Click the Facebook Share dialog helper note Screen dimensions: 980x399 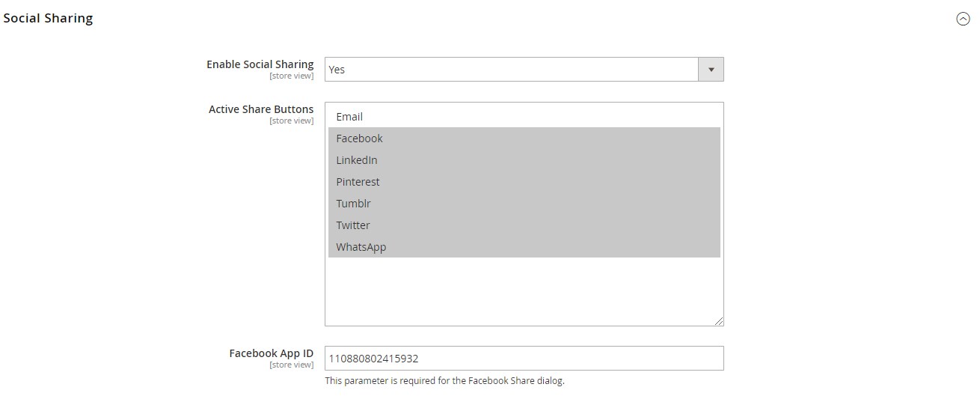coord(444,380)
